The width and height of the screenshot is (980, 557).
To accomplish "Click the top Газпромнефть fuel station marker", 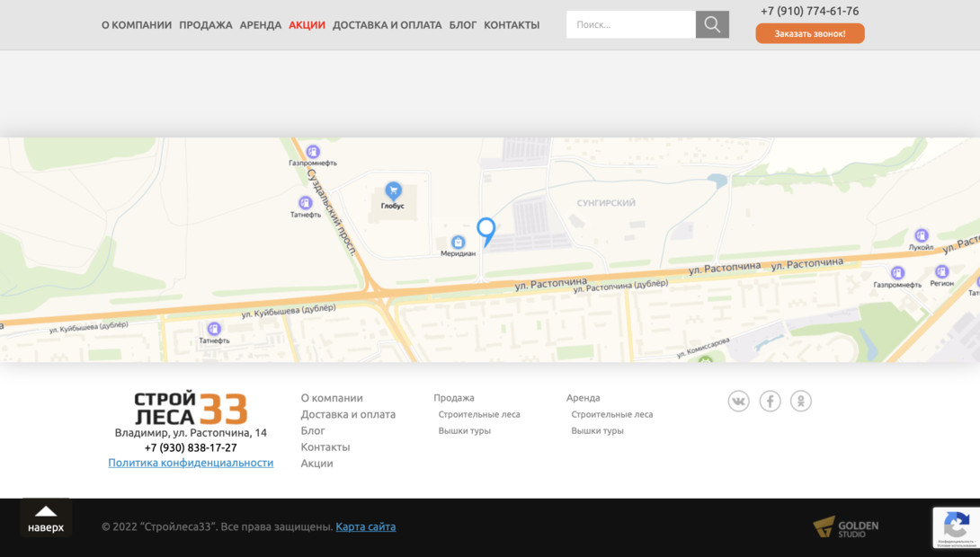I will tap(313, 152).
